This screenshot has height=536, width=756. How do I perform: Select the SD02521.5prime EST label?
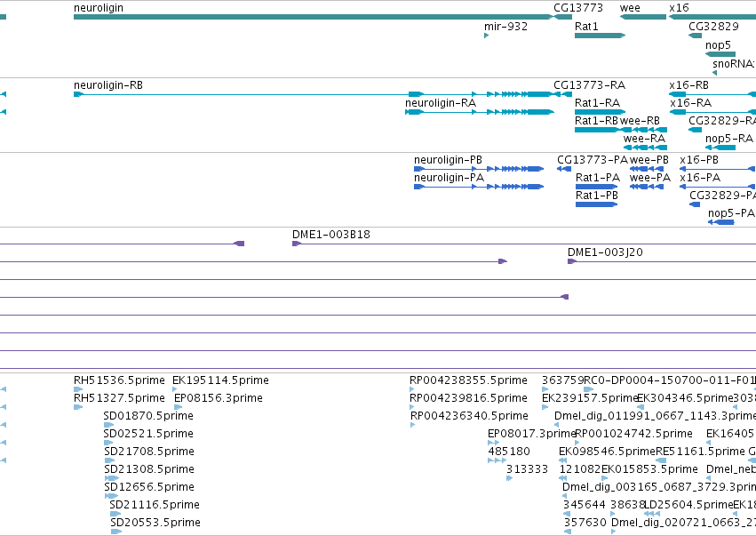coord(148,433)
